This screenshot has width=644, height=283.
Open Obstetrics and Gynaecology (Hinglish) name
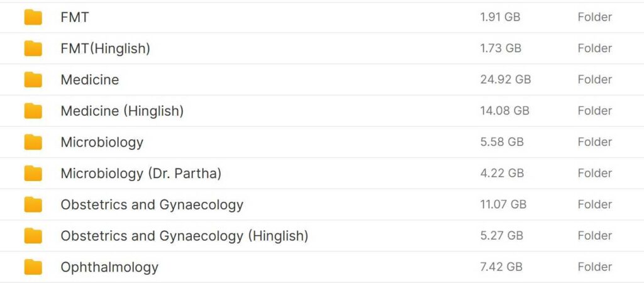(x=184, y=236)
